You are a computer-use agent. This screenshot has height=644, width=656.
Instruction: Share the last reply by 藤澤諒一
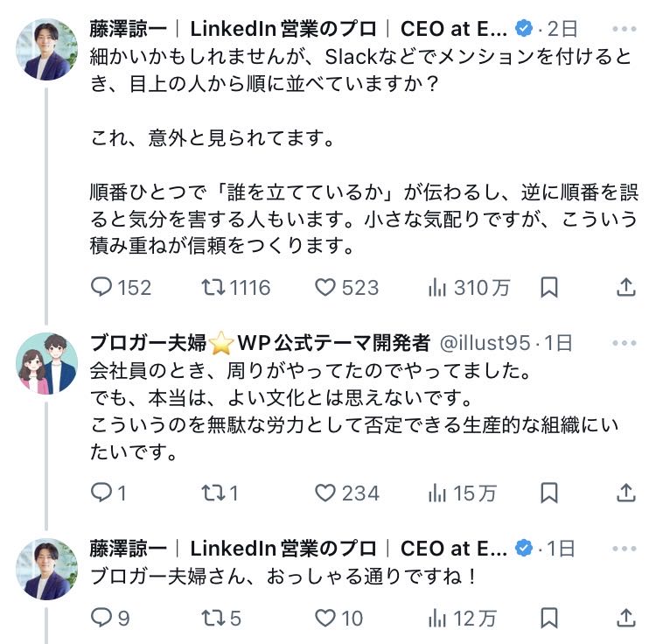coord(626,619)
